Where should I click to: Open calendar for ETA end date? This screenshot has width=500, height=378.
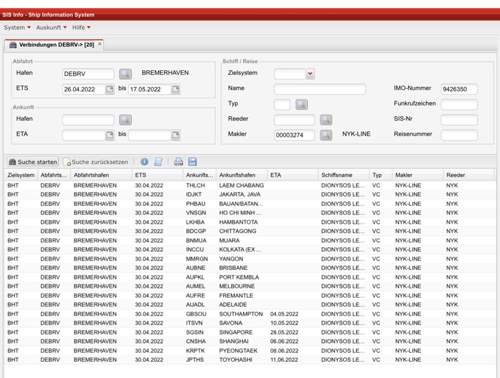175,135
